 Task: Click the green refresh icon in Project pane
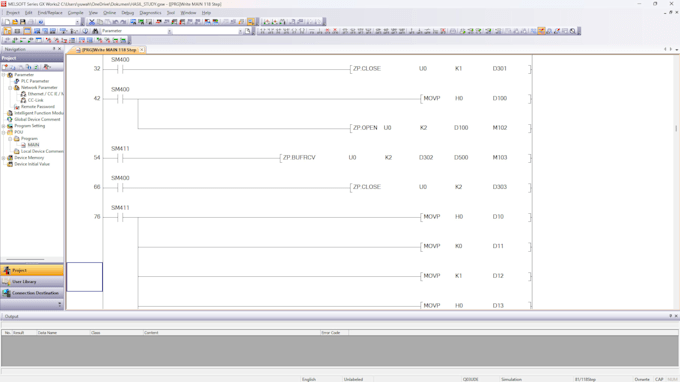coord(36,67)
